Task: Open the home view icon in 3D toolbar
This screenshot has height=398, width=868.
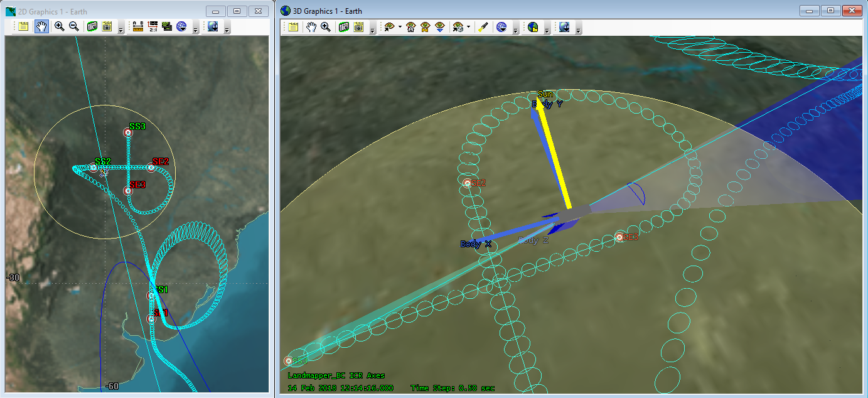Action: (x=411, y=27)
